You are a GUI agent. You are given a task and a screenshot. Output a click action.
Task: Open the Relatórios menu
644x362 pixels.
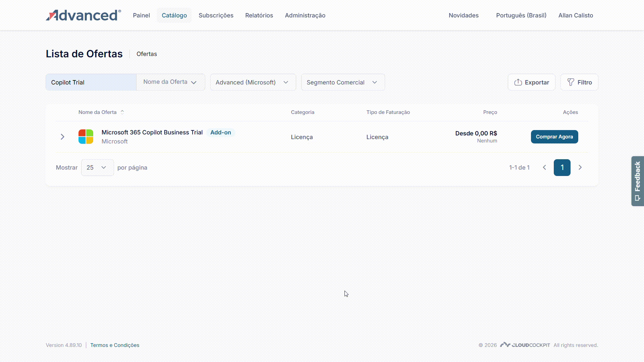259,15
